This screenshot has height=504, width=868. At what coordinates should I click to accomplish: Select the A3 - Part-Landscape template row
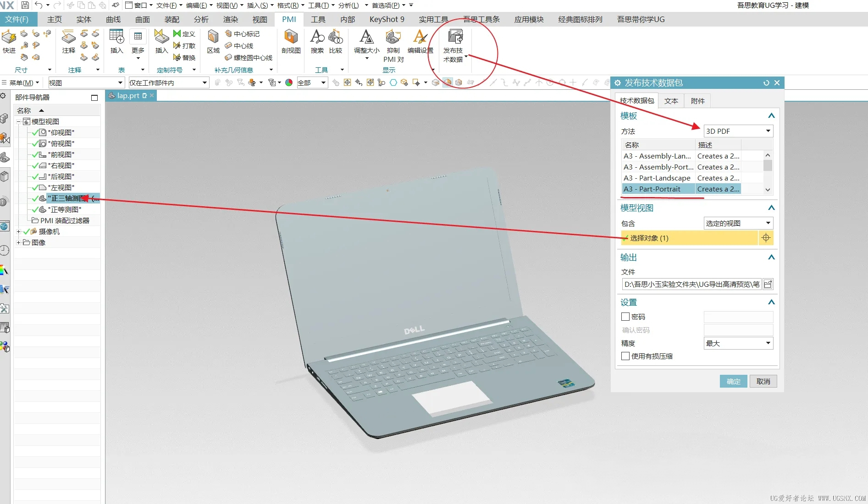(681, 178)
